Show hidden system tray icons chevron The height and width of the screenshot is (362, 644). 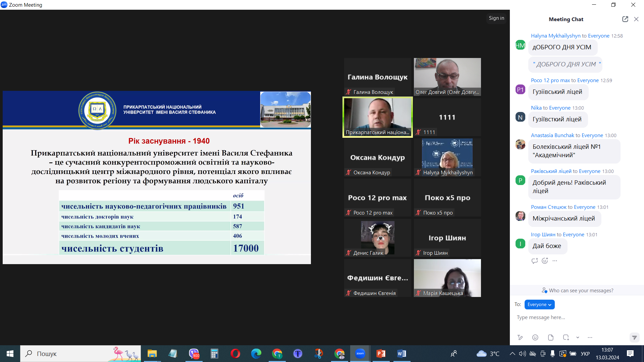pyautogui.click(x=512, y=354)
